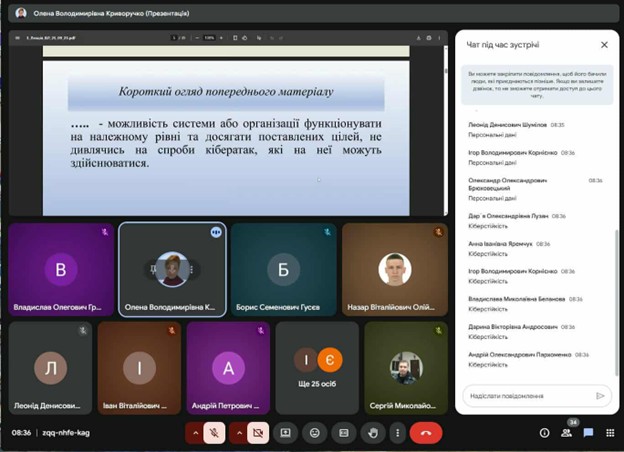The height and width of the screenshot is (452, 624).
Task: Open the meeting details info icon
Action: [544, 433]
